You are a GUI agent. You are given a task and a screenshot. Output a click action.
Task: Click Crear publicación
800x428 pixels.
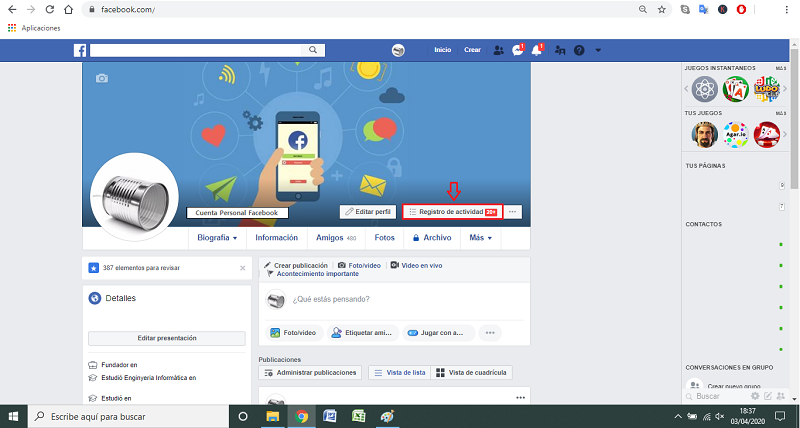296,265
